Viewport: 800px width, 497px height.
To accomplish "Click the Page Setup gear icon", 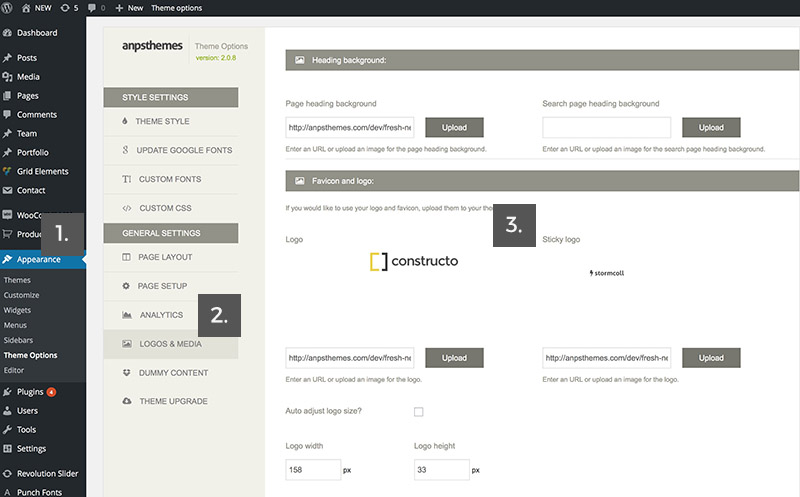I will (x=126, y=286).
